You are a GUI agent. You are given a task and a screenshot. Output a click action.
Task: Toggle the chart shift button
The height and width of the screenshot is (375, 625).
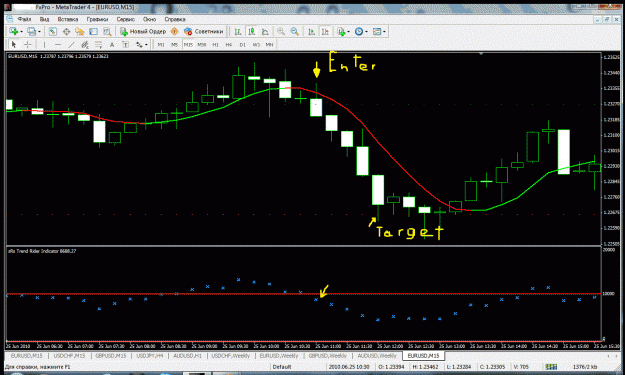tap(325, 31)
